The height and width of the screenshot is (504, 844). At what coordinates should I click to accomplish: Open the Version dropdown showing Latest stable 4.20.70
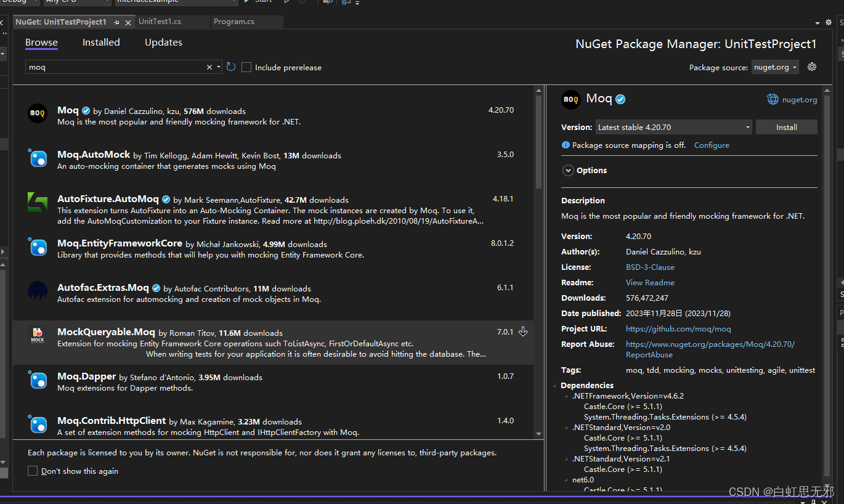coord(674,128)
